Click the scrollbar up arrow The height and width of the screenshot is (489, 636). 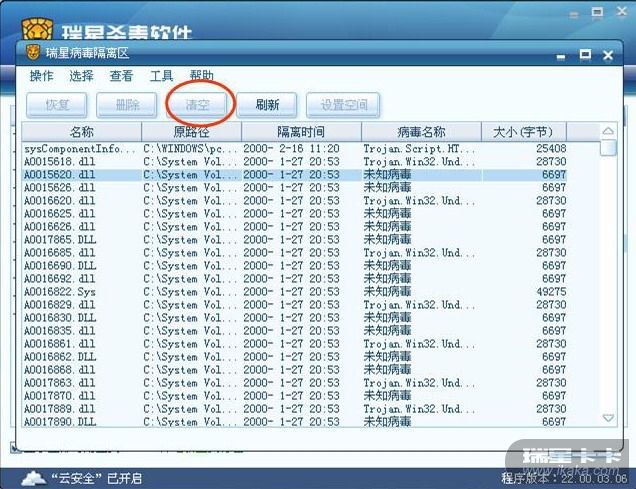[x=608, y=131]
